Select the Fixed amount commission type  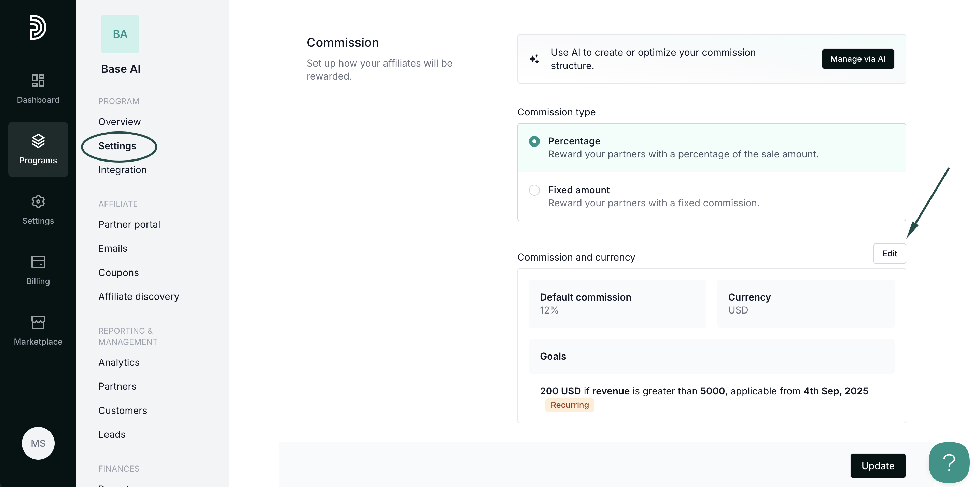[x=534, y=190]
